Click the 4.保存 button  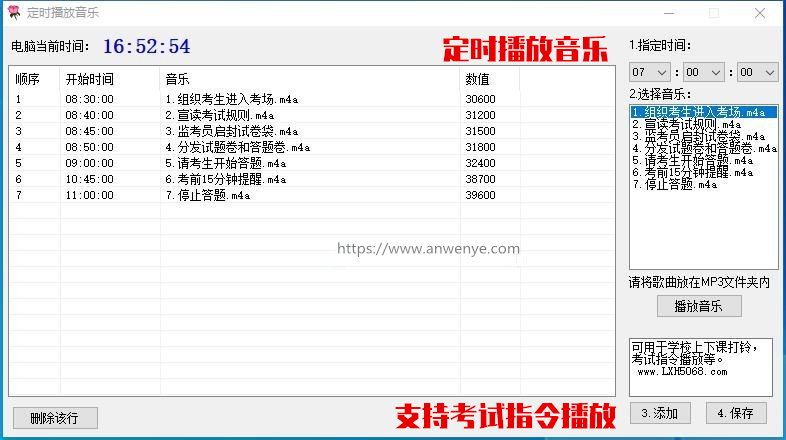click(x=735, y=413)
